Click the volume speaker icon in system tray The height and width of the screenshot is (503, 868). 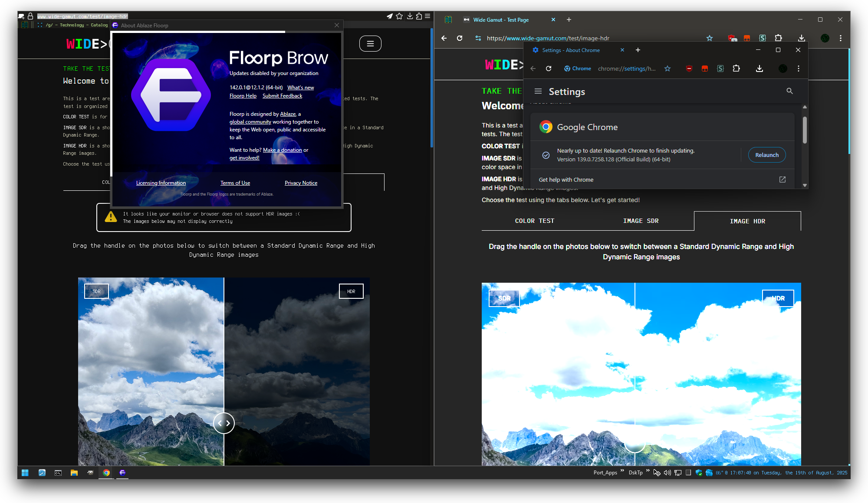667,473
